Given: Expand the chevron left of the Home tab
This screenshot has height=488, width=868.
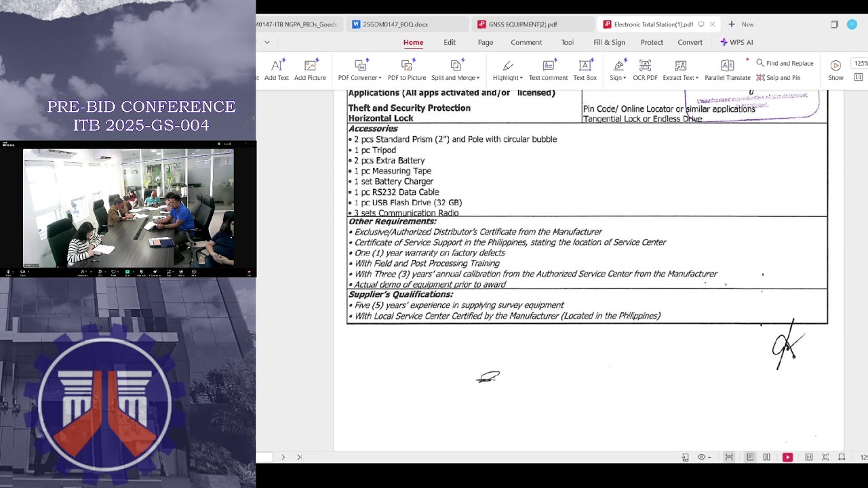Looking at the screenshot, I should point(267,42).
